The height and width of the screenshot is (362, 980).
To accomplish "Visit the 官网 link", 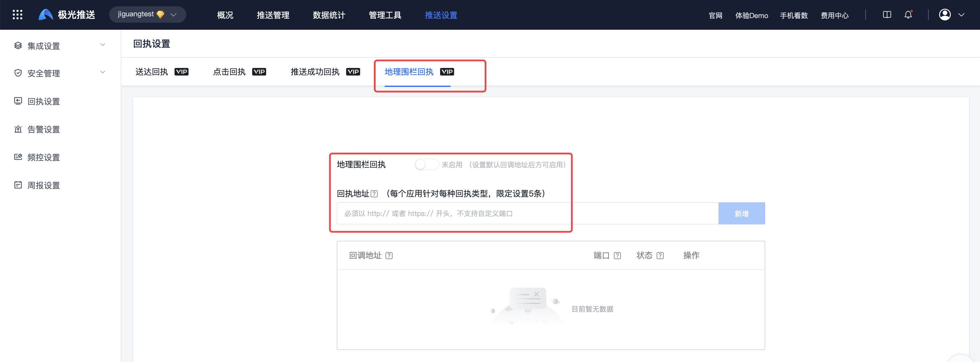I will [715, 15].
